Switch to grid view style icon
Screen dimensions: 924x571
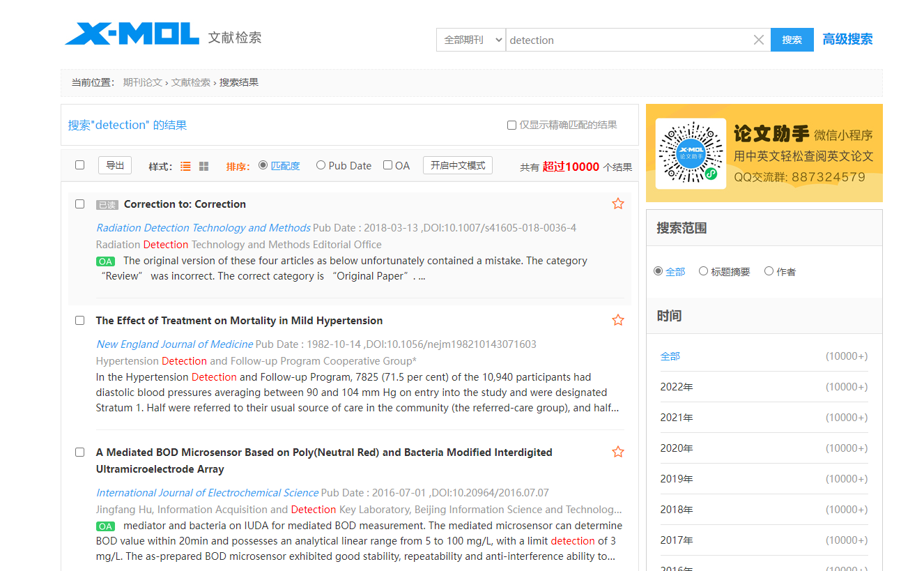tap(203, 167)
